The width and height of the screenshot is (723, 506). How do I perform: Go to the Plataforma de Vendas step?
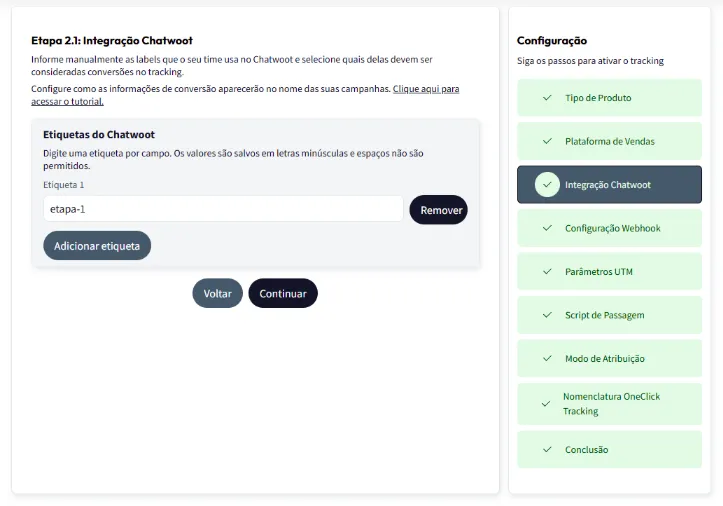click(x=609, y=141)
